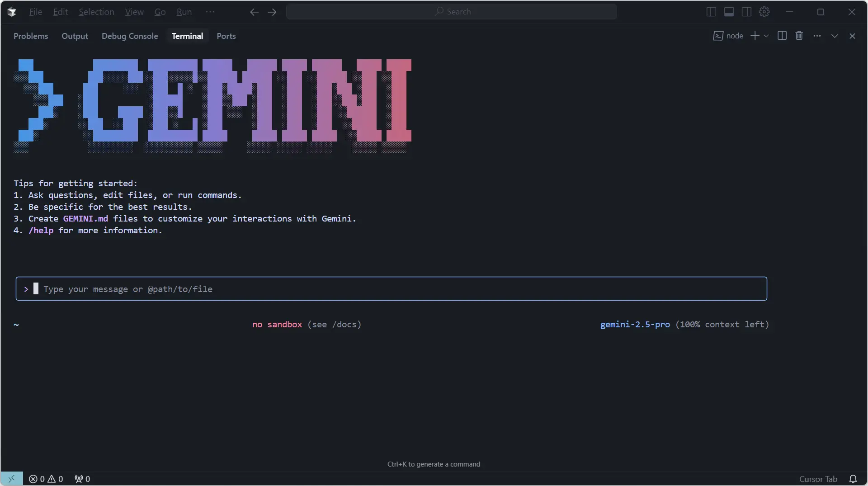Open remote window indicator in status bar
This screenshot has height=486, width=868.
point(12,479)
